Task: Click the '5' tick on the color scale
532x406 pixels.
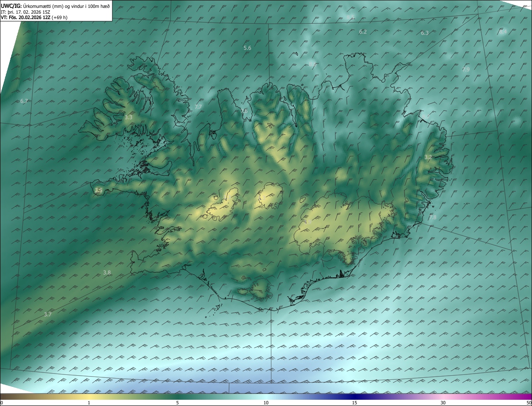Action: tap(177, 403)
